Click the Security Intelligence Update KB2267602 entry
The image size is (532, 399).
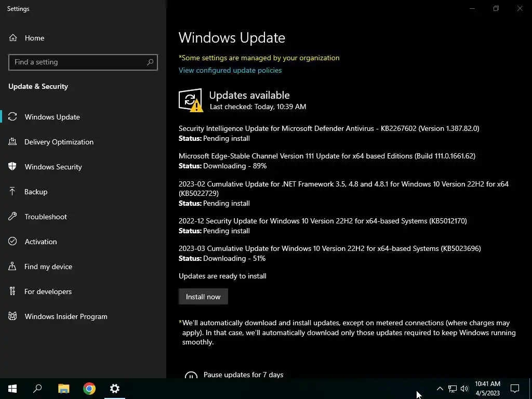(x=329, y=133)
